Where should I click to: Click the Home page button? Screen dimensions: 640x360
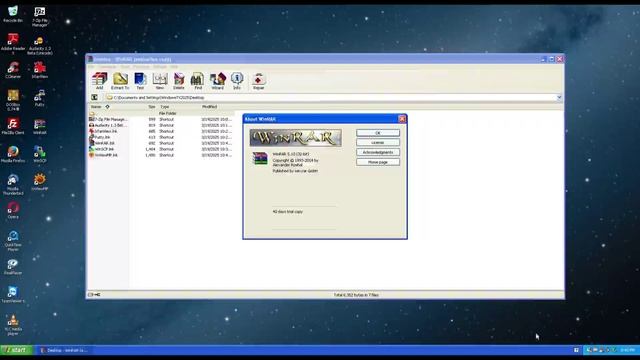pos(378,162)
